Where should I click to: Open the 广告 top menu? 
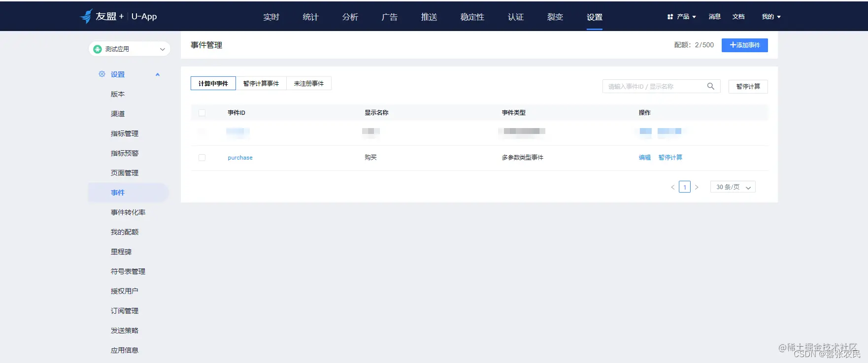389,17
